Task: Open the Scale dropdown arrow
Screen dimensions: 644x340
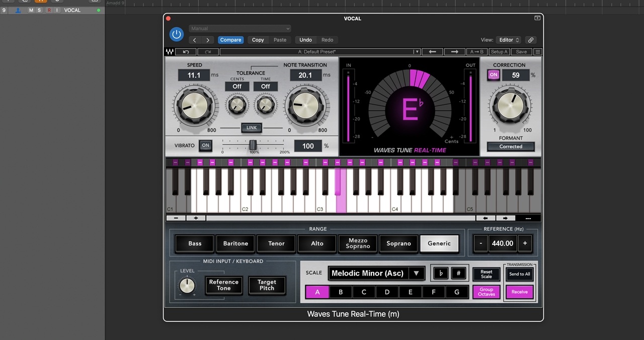Action: point(417,274)
